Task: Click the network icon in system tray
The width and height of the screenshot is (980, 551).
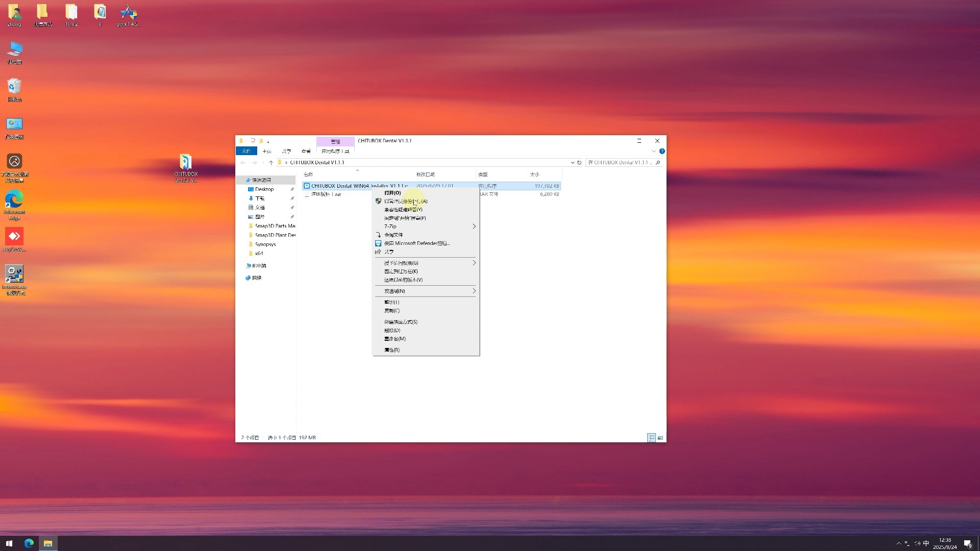Action: point(907,543)
